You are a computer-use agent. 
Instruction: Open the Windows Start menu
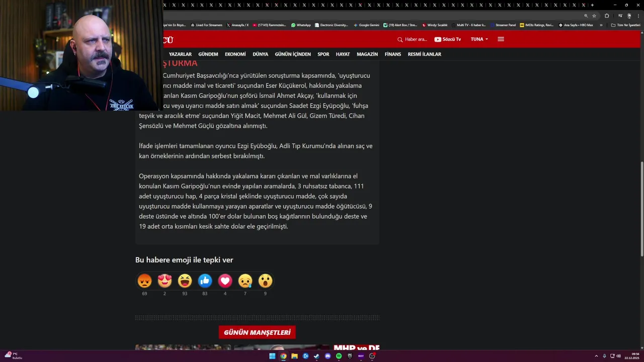pos(272,356)
